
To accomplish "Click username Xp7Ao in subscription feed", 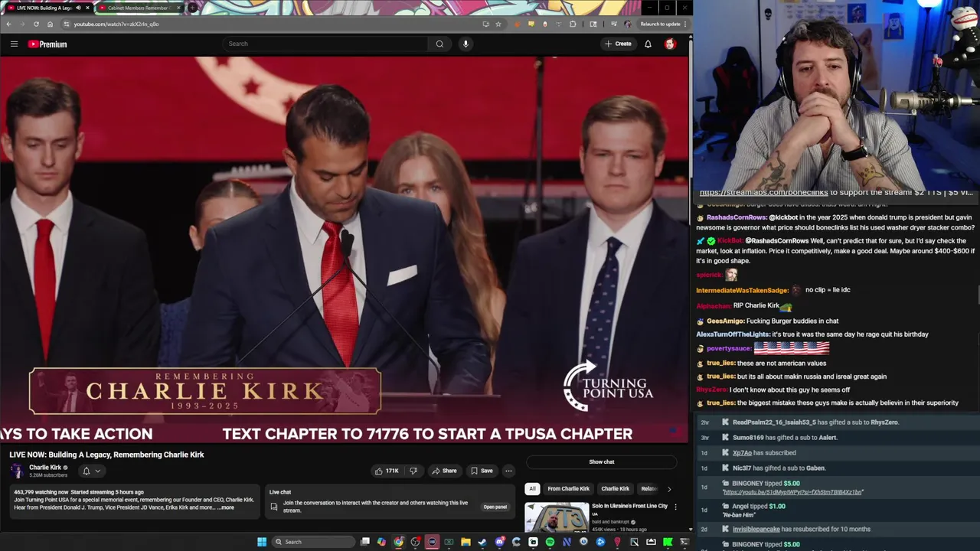I will [x=742, y=452].
